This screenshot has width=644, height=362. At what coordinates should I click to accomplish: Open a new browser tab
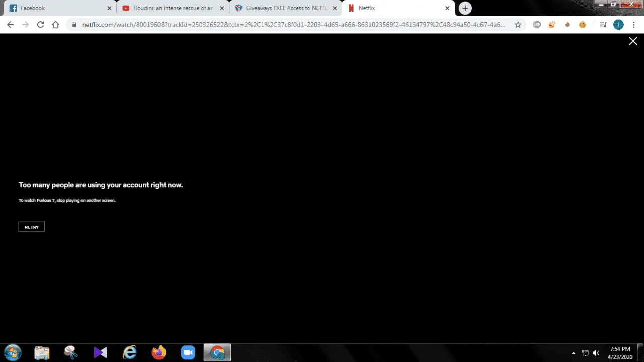[465, 8]
